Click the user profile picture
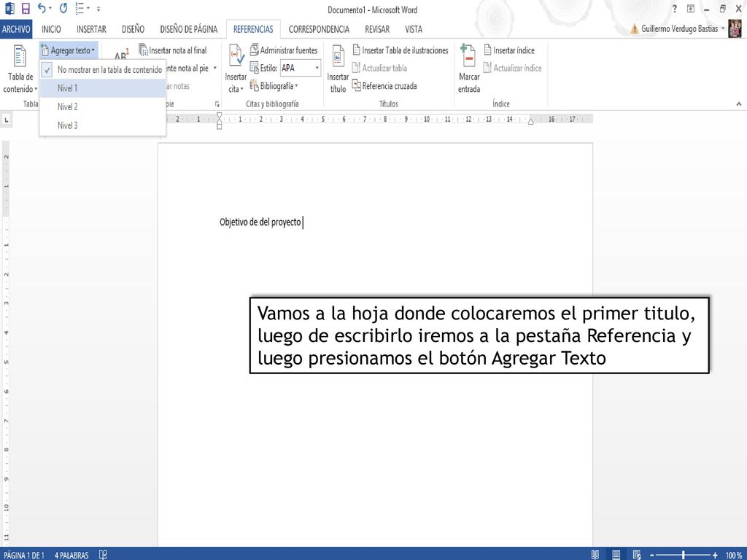 coord(735,28)
